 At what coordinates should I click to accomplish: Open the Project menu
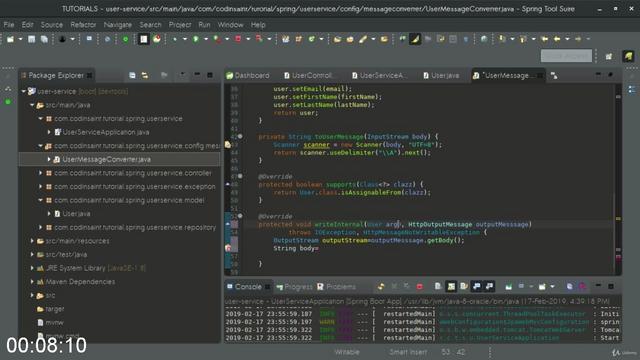click(180, 25)
